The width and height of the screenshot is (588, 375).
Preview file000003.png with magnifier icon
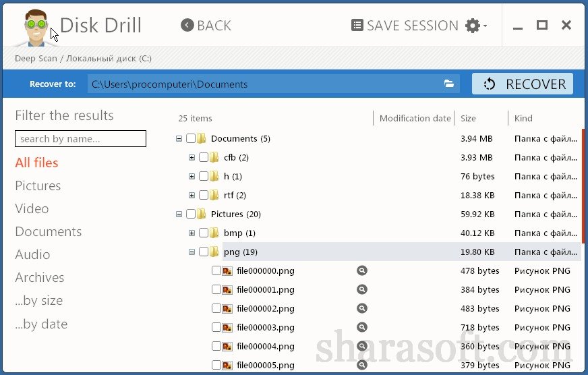point(362,327)
